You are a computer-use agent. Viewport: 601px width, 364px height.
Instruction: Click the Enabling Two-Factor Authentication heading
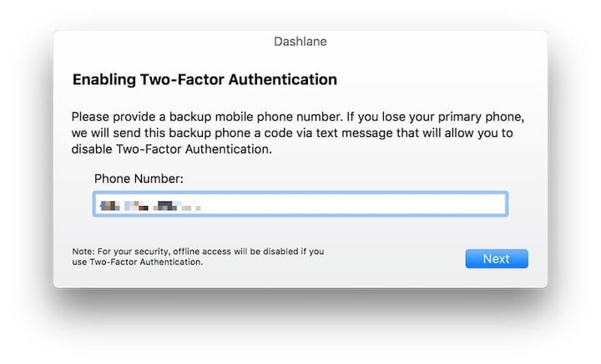point(205,80)
